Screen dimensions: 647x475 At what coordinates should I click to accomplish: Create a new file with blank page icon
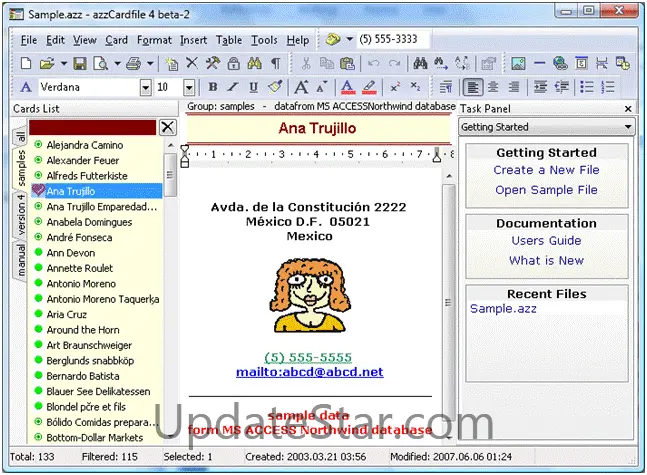click(x=26, y=63)
